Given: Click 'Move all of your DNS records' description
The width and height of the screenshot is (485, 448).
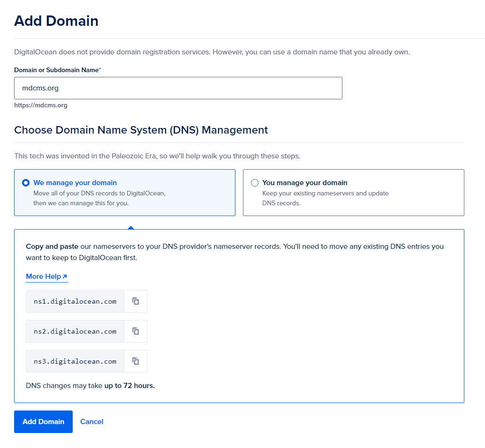Looking at the screenshot, I should click(x=99, y=198).
